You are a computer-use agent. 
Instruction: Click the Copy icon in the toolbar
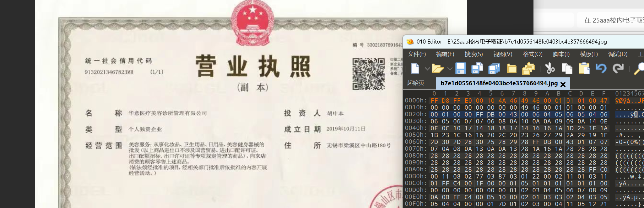pos(567,68)
